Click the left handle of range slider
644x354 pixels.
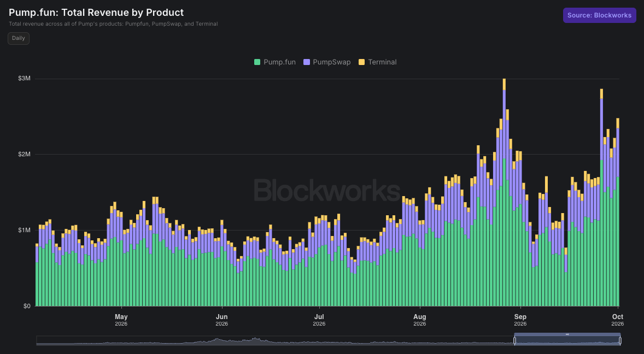point(514,340)
